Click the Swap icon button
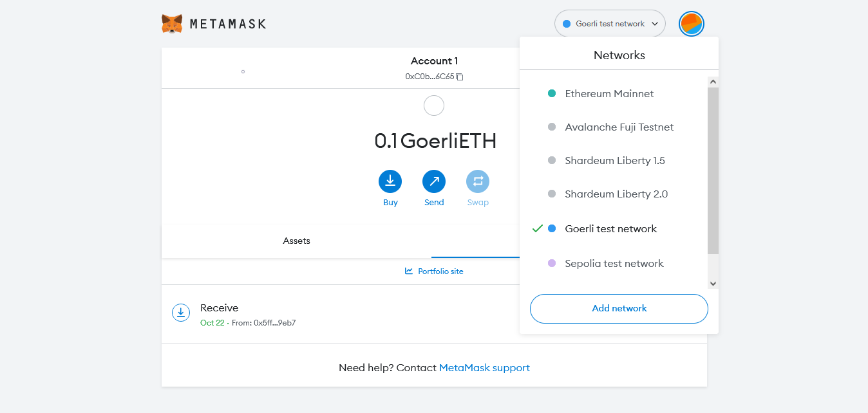 477,181
